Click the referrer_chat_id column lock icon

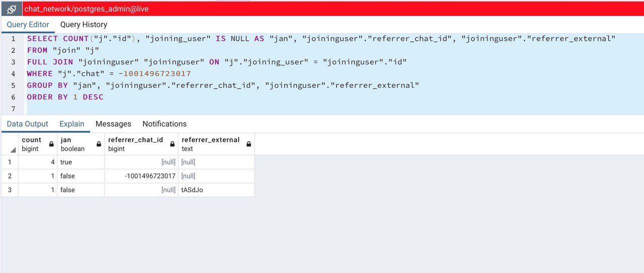click(x=173, y=144)
